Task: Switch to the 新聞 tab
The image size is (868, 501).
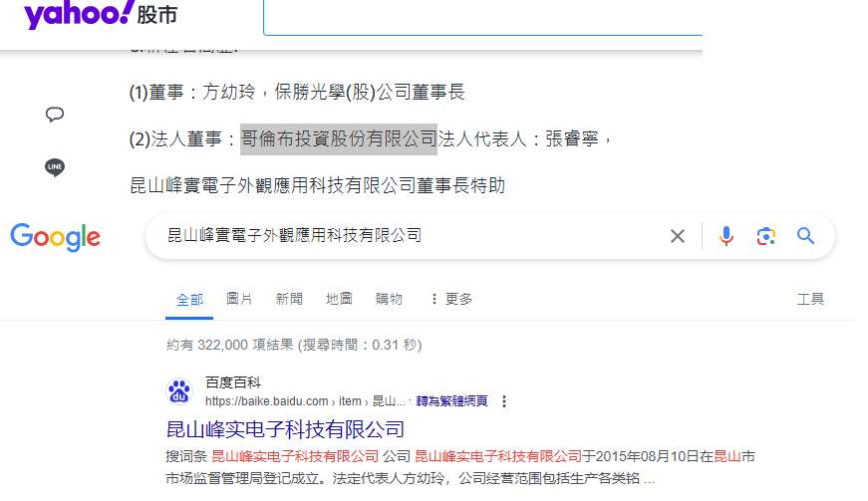Action: click(x=289, y=299)
